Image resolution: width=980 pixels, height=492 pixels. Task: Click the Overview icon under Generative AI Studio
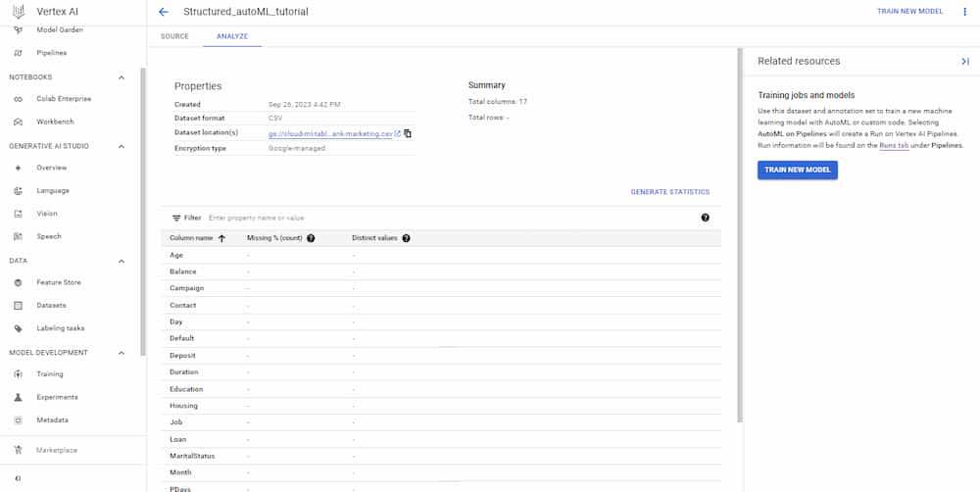(x=18, y=168)
